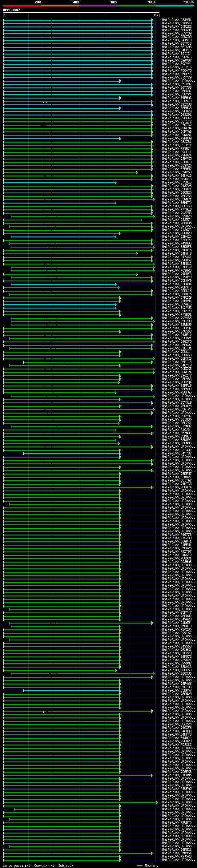The width and height of the screenshot is (197, 868).
Task: Select hit label UniRef100_C8VAL5
Action: pyautogui.click(x=177, y=304)
